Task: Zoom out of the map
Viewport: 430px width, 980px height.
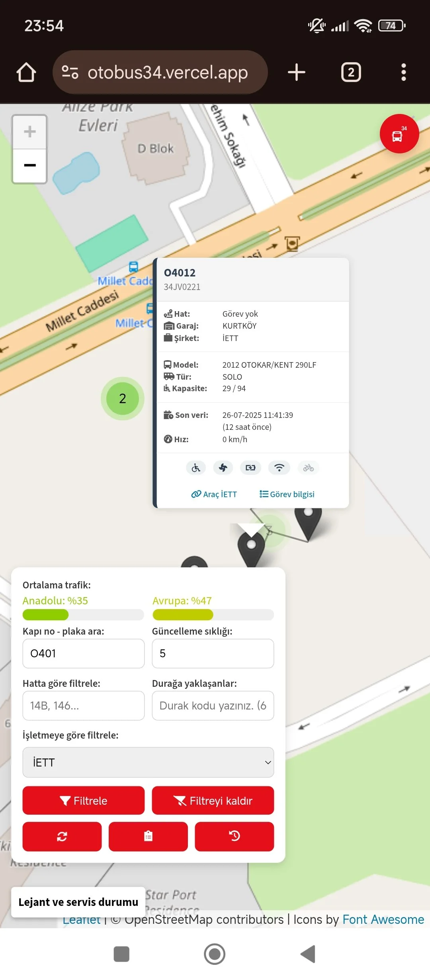Action: [30, 166]
